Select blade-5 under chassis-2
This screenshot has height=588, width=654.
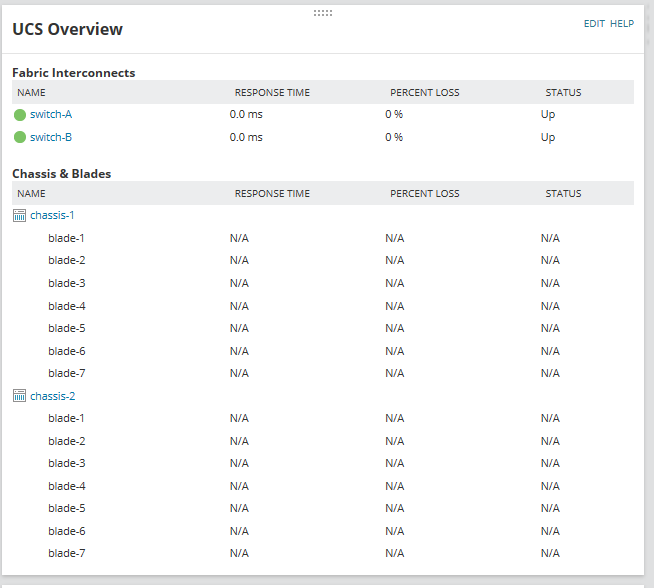coord(67,508)
